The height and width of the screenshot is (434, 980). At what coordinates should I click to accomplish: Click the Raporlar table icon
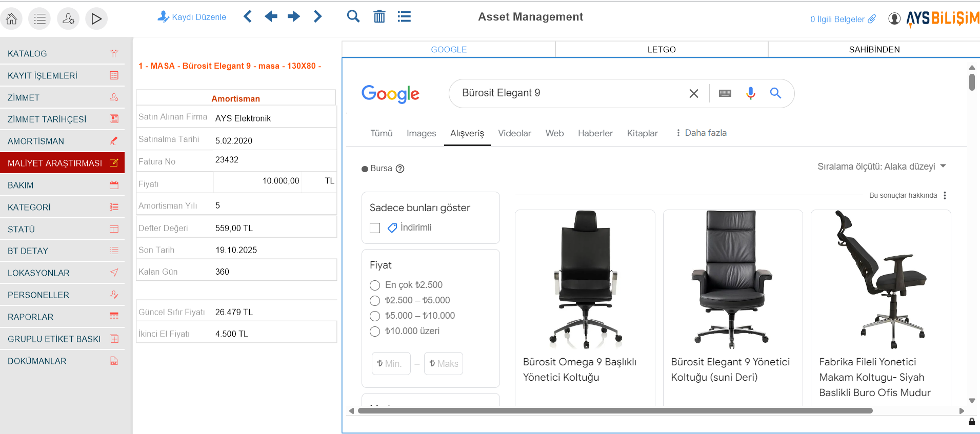[x=114, y=317]
